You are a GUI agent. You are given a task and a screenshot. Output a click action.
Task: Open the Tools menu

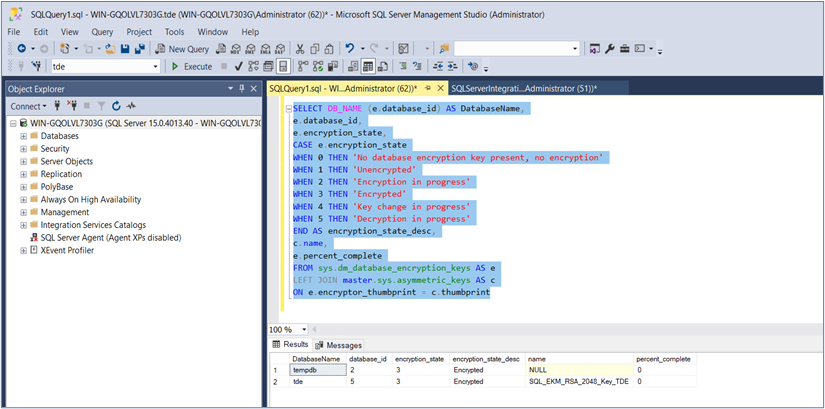pos(175,32)
